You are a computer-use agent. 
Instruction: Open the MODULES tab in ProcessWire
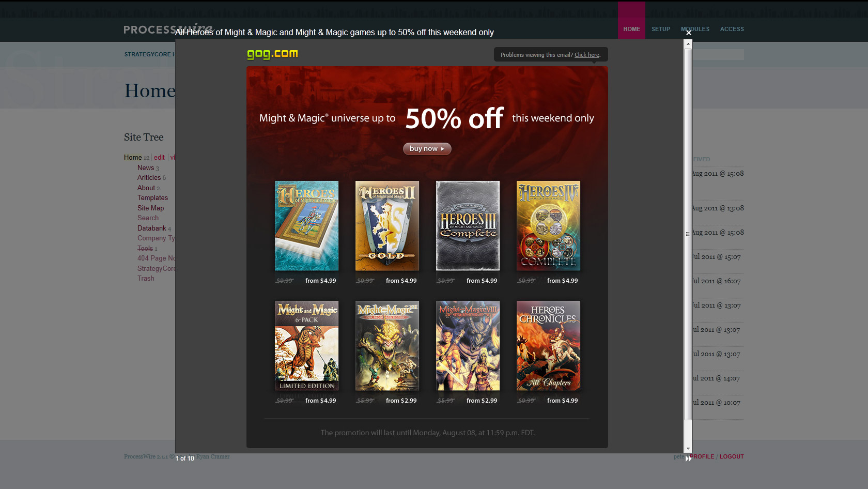[x=695, y=29]
